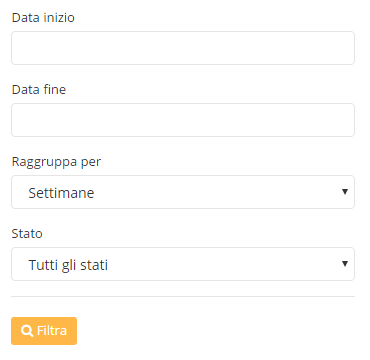
Task: Click the arrow of the Settimane select
Action: (x=345, y=192)
